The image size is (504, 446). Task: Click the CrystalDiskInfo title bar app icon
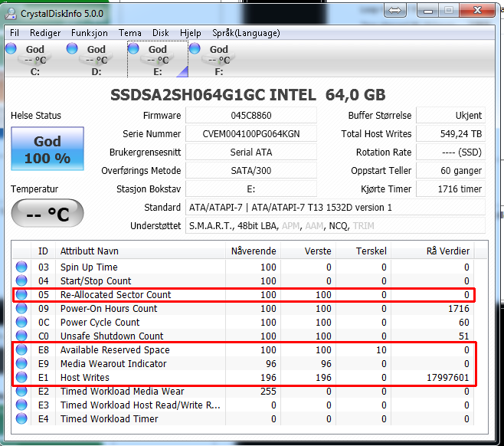pos(11,13)
